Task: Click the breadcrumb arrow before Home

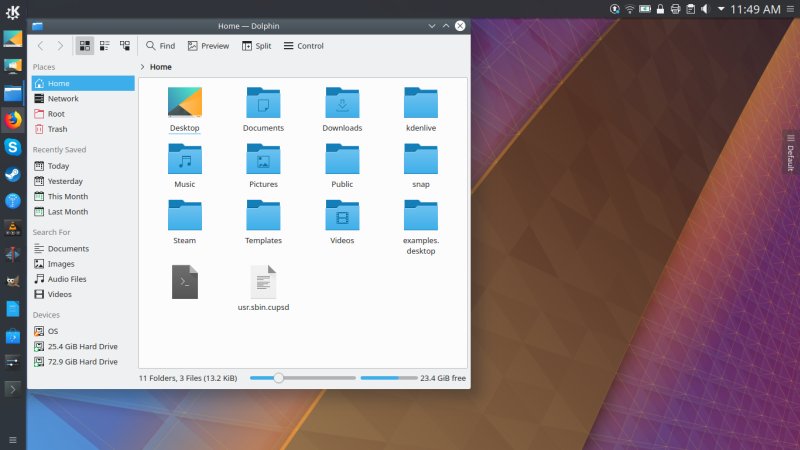Action: (x=142, y=67)
